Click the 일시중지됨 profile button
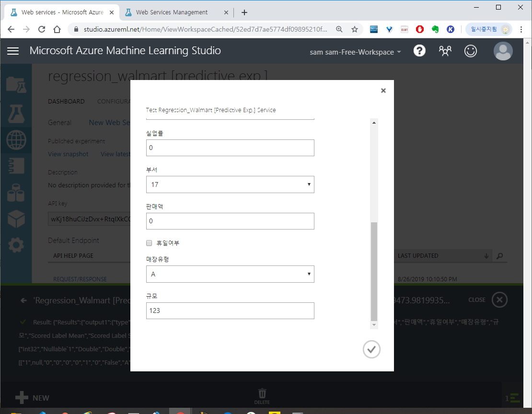The height and width of the screenshot is (414, 532). (488, 29)
